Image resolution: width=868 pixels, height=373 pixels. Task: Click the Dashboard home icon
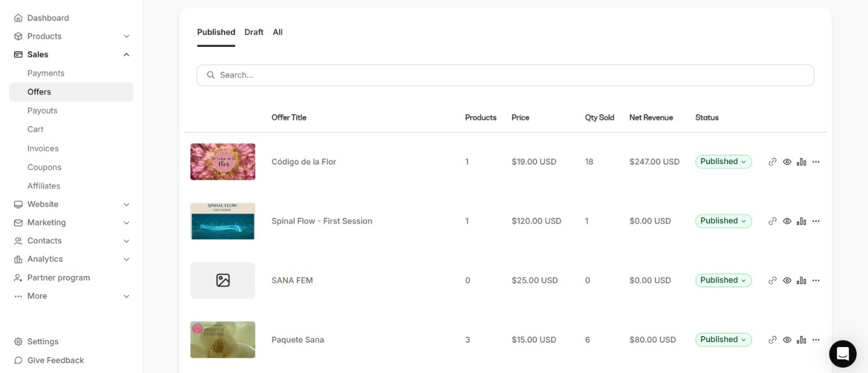pos(18,18)
